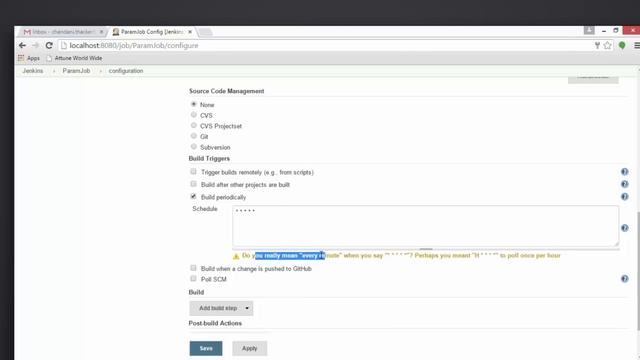The height and width of the screenshot is (360, 640).
Task: Enable the Poll SCM checkbox
Action: pos(193,279)
